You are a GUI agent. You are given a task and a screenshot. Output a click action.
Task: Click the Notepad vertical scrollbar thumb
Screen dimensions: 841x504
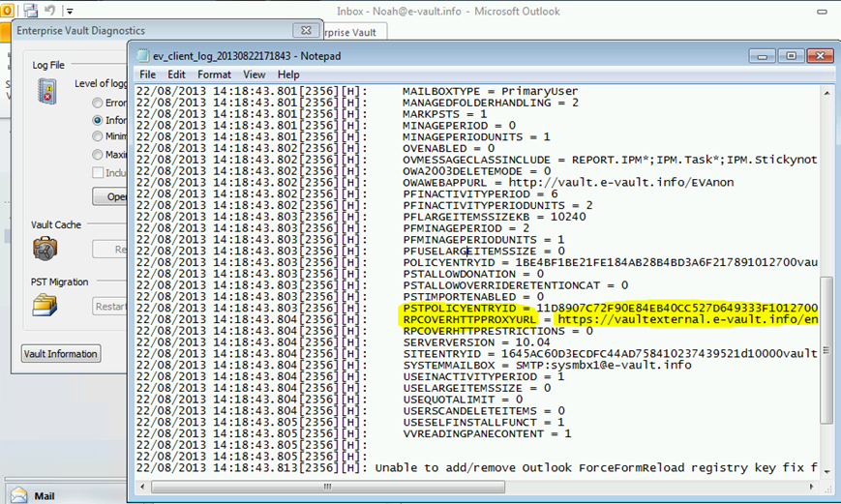click(x=826, y=351)
